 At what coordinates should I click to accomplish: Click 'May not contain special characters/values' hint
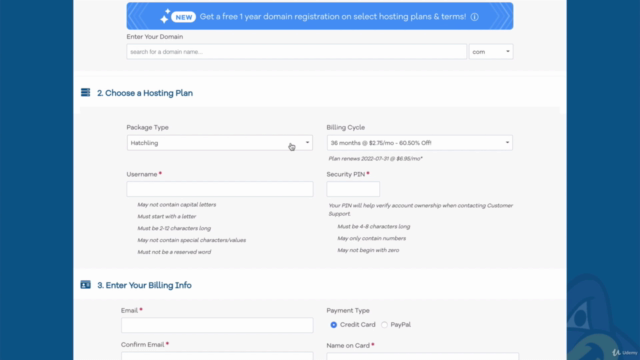(x=192, y=240)
